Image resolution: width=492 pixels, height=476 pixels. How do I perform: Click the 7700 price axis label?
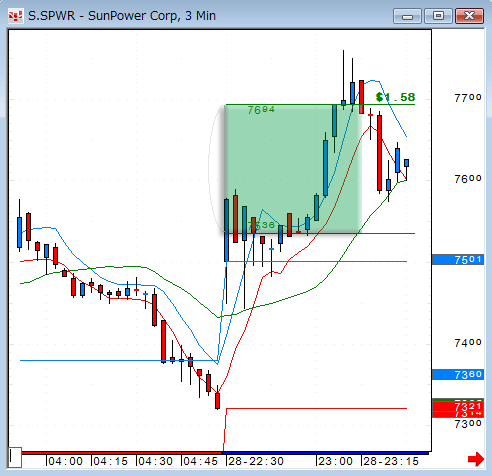point(468,98)
